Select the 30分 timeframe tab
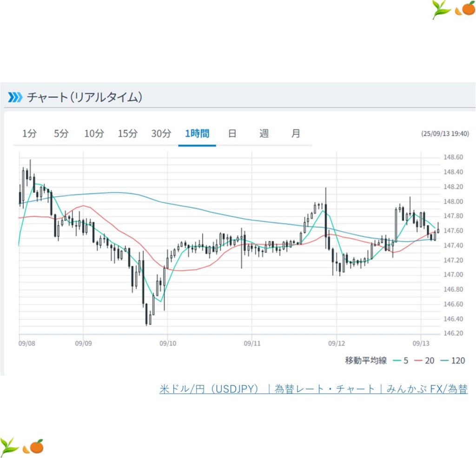Viewport: 476px width, 458px height. click(161, 134)
